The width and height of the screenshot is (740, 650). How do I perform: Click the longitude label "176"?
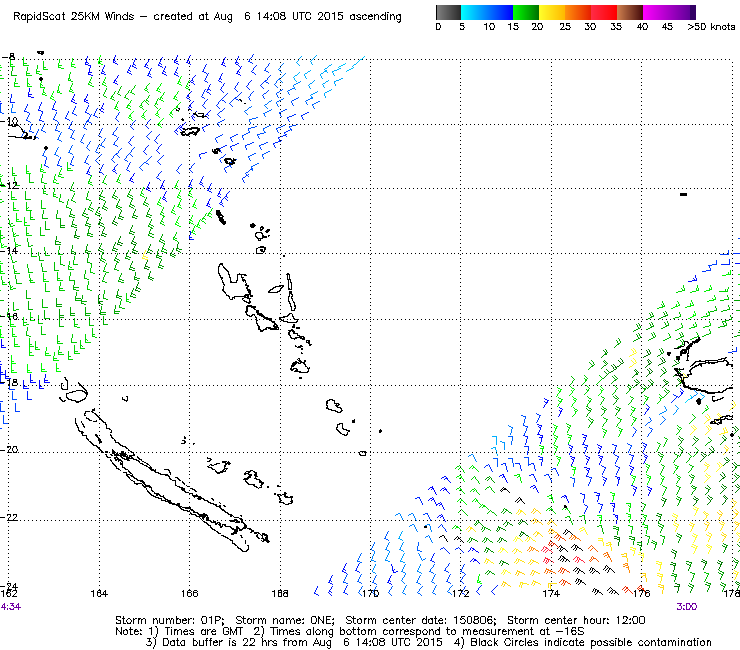tap(641, 593)
